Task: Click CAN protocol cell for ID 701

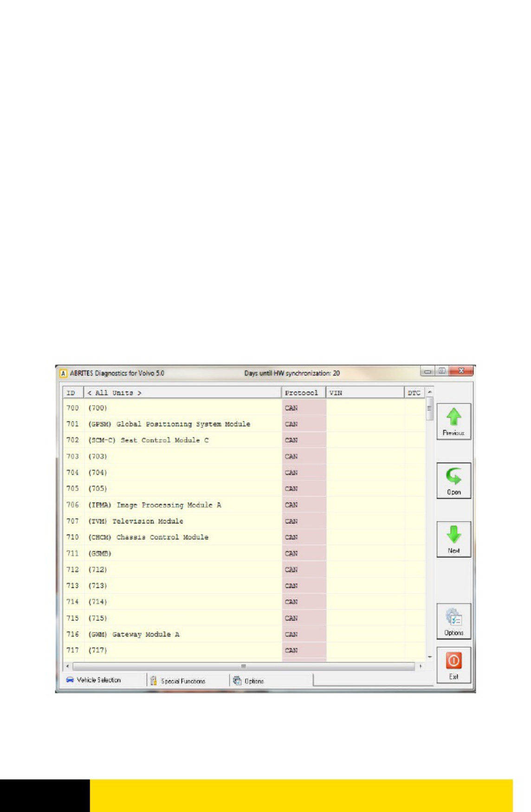Action: (x=304, y=424)
